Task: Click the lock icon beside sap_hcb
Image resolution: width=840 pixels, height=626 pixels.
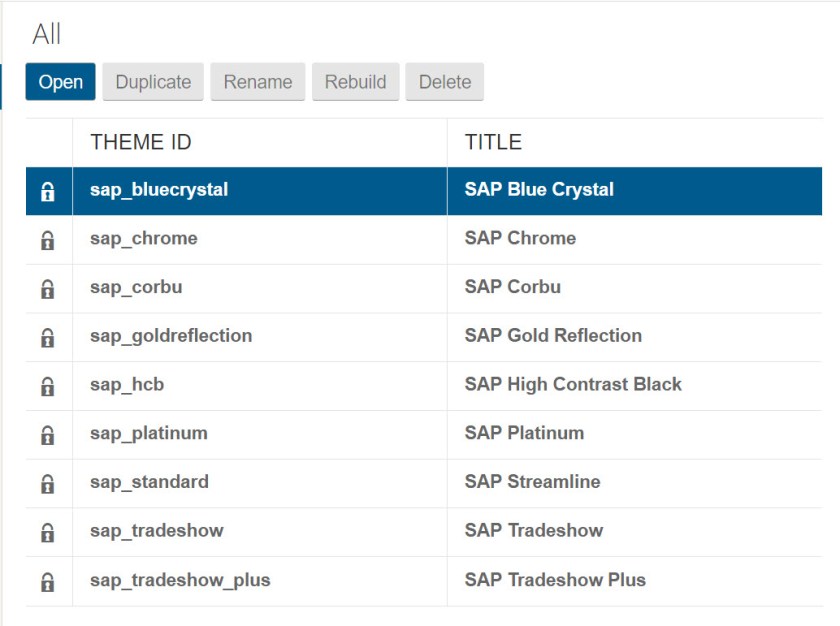Action: pyautogui.click(x=47, y=386)
